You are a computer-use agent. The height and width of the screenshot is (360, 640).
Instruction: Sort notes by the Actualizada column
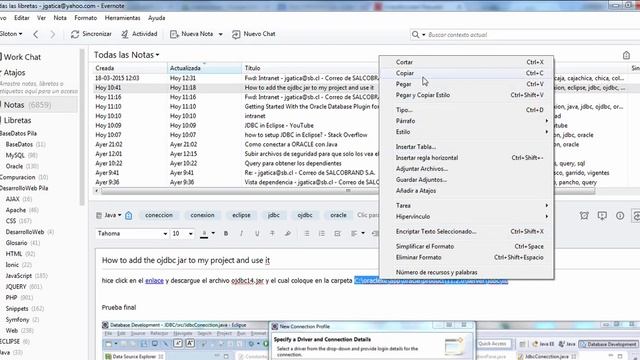click(x=204, y=68)
